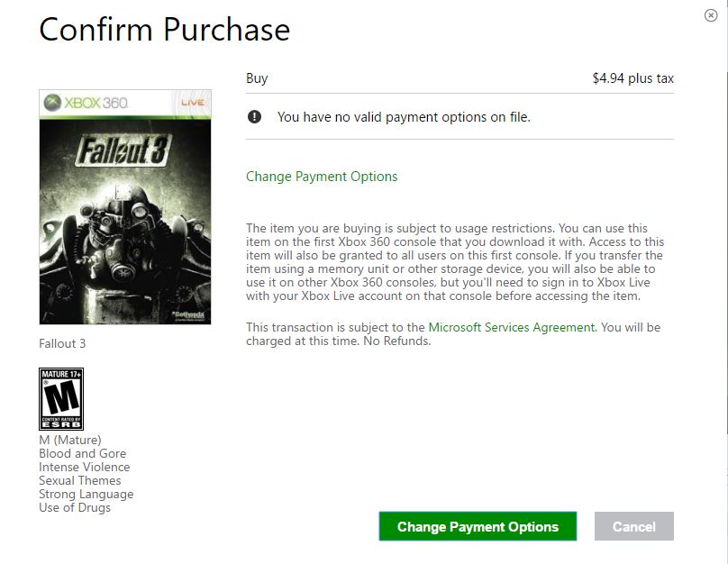728x564 pixels.
Task: Click the exclamation warning icon
Action: pyautogui.click(x=255, y=116)
